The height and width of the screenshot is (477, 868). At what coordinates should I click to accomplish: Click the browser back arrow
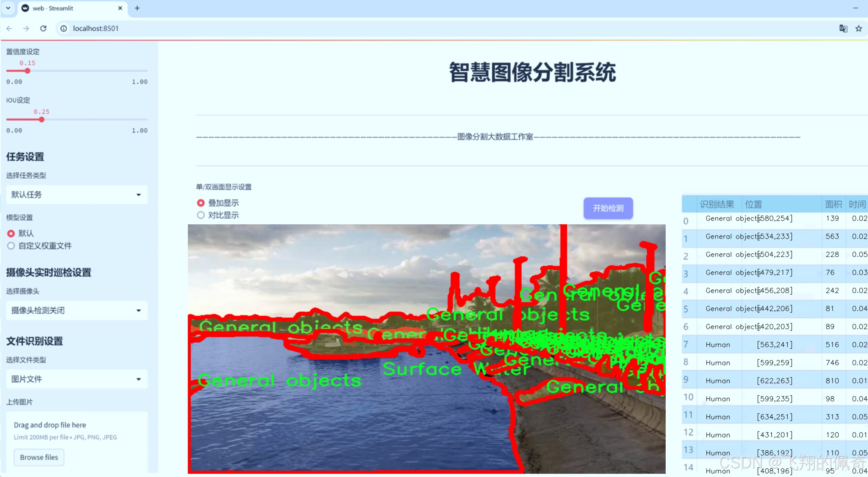(9, 28)
